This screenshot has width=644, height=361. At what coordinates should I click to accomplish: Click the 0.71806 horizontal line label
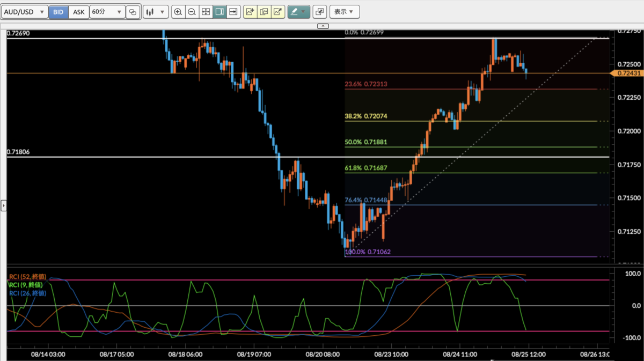18,152
